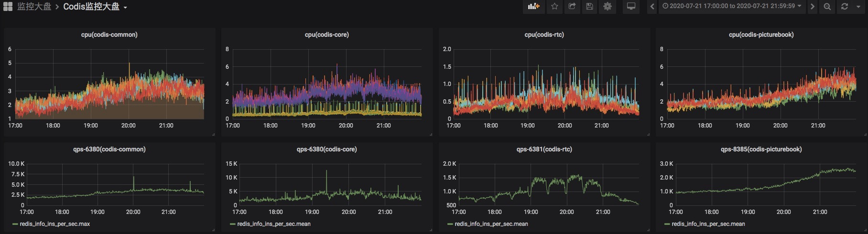Open the cpu(codis-core) panel title menu

click(326, 34)
